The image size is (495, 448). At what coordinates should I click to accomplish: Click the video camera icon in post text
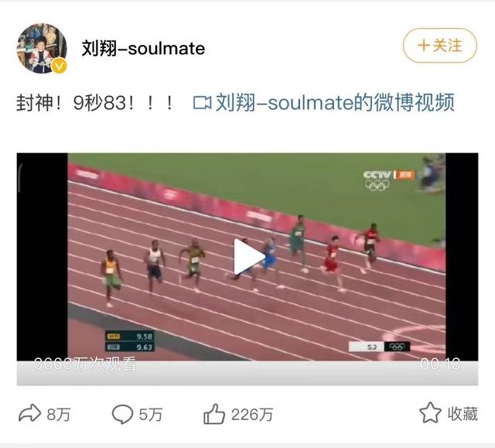click(202, 103)
